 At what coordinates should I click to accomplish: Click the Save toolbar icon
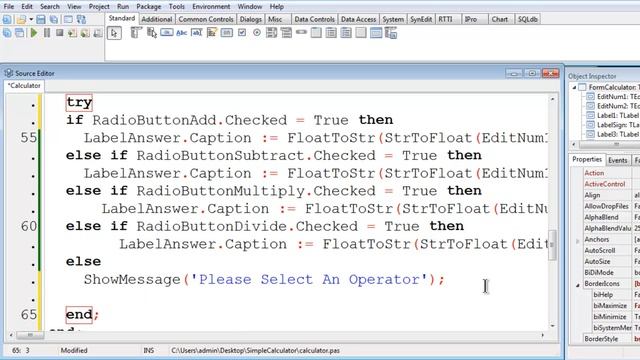point(41,19)
